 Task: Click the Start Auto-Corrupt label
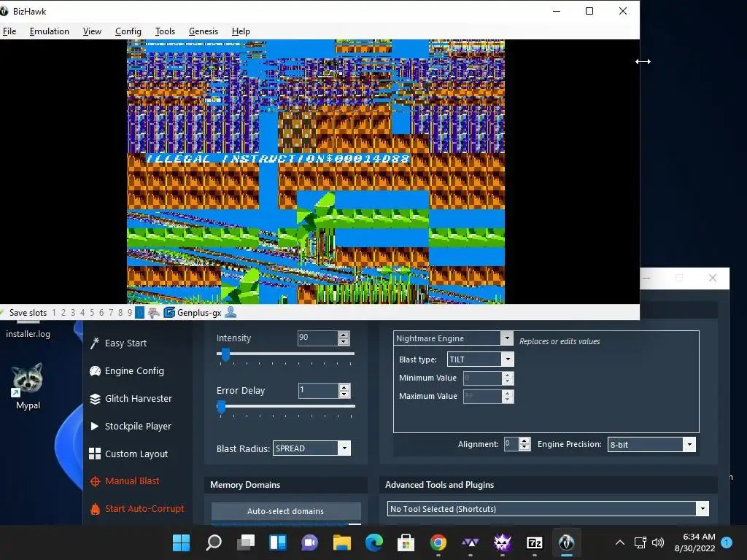click(x=144, y=508)
